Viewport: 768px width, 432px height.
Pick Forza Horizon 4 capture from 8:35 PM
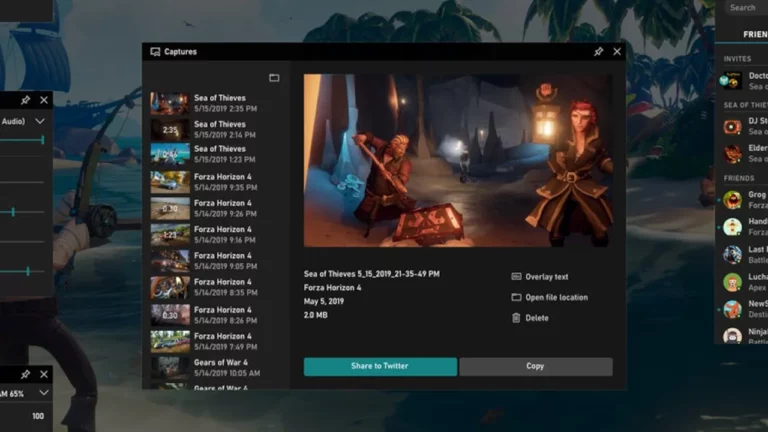click(215, 287)
